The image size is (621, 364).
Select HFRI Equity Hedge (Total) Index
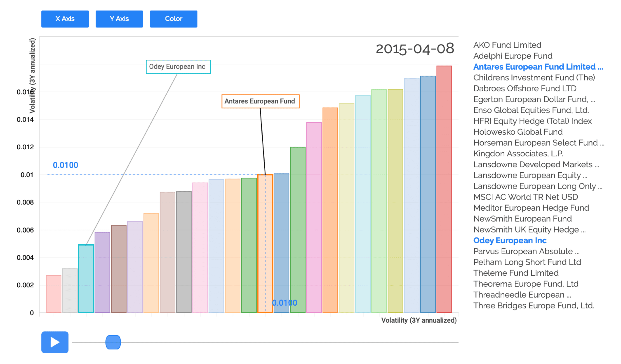(532, 121)
